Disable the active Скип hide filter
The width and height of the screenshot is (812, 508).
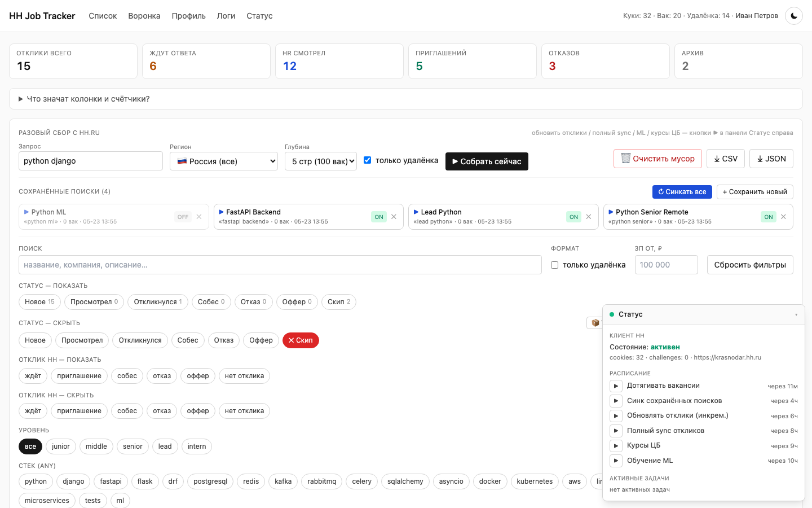[x=301, y=340]
